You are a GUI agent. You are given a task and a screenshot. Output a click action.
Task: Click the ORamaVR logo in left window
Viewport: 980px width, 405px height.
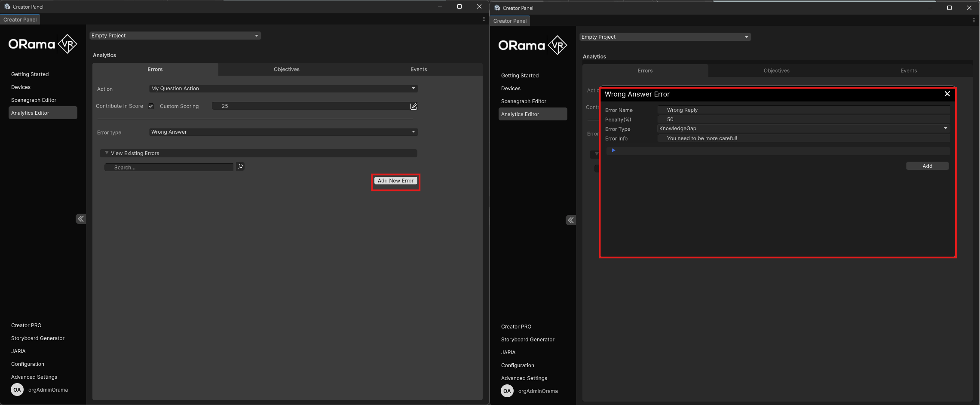point(43,44)
